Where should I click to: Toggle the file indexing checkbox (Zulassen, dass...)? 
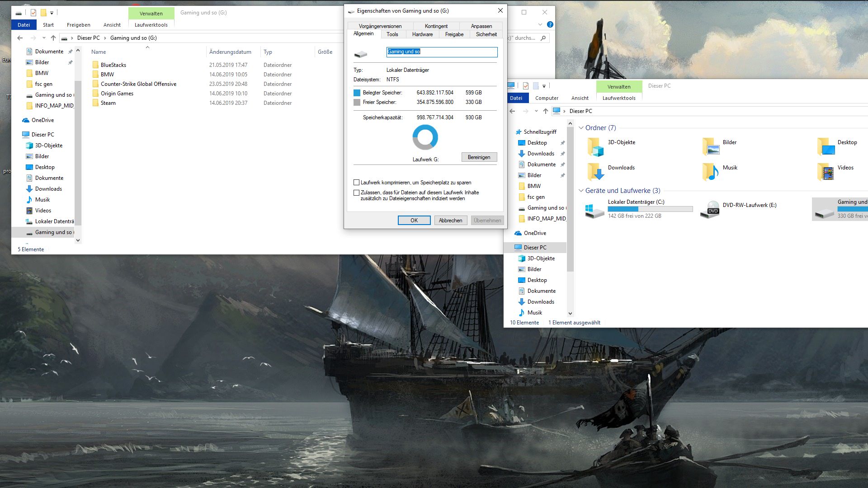pyautogui.click(x=356, y=192)
